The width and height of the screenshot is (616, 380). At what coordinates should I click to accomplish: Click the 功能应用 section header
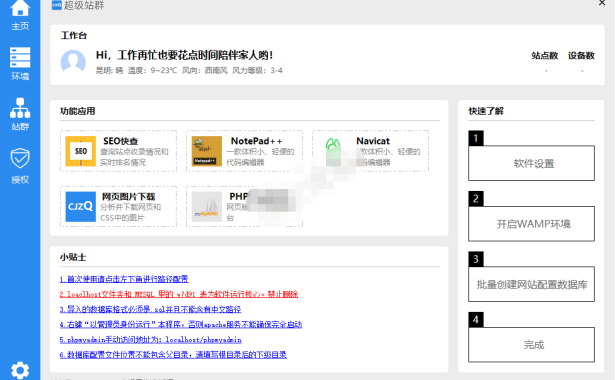pos(77,111)
